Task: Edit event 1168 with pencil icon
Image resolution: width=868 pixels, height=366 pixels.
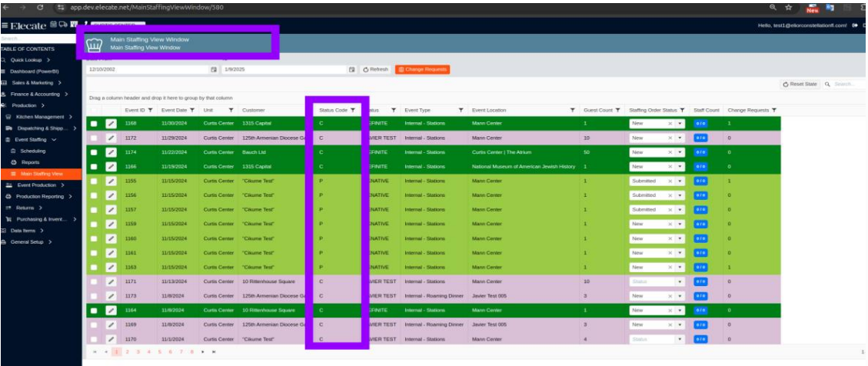Action: (x=111, y=124)
